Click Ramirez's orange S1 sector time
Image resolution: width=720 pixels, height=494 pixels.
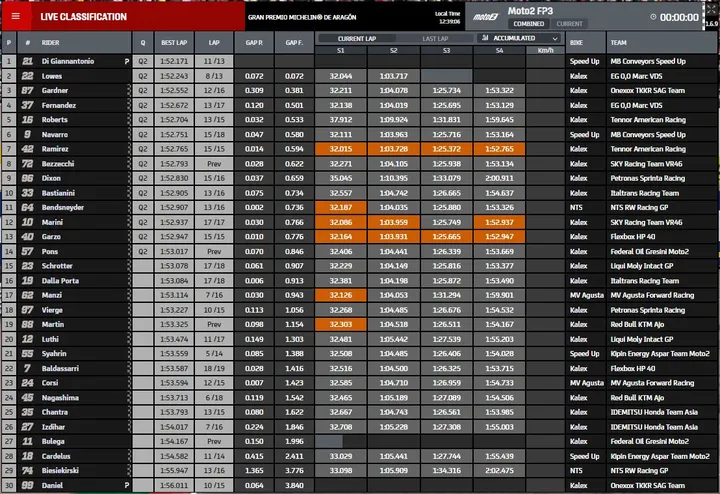[x=341, y=149]
